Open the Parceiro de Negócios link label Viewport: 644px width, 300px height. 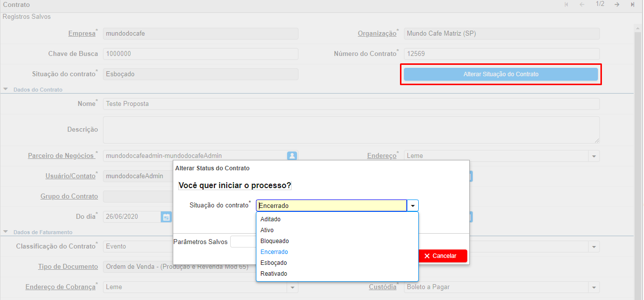[61, 155]
